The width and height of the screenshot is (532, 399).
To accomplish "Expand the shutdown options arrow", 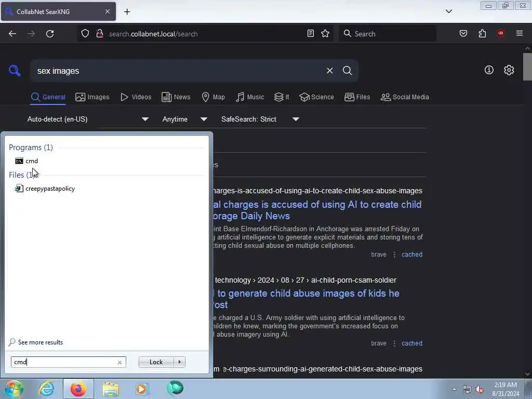I will [x=179, y=362].
